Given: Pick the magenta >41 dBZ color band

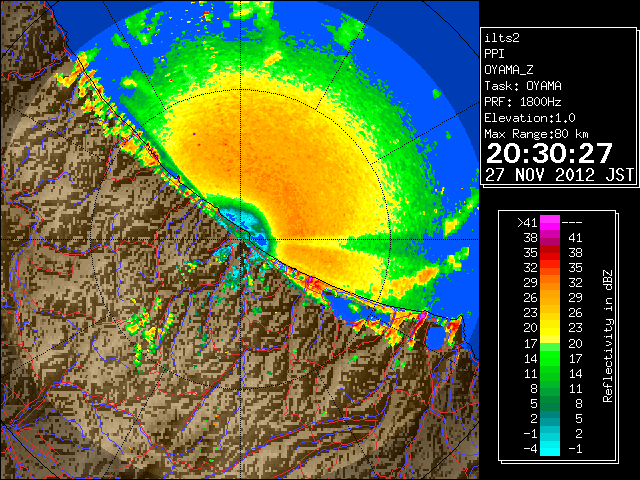Looking at the screenshot, I should [550, 223].
